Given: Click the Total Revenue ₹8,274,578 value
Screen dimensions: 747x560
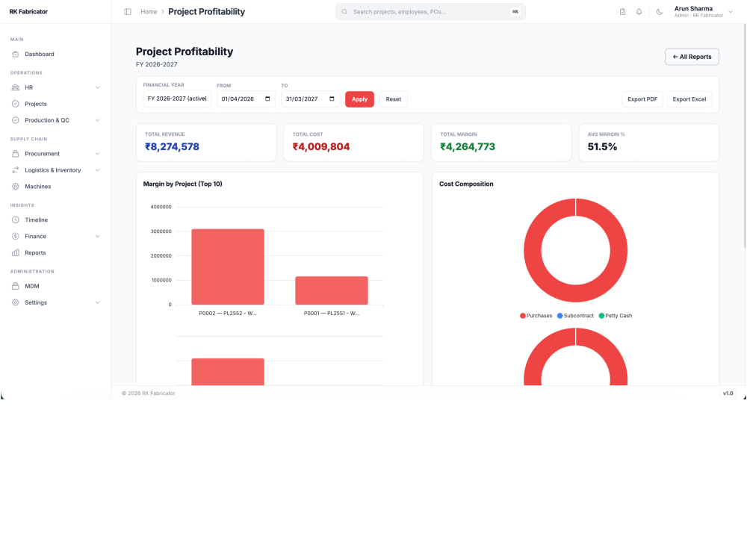Looking at the screenshot, I should 172,146.
